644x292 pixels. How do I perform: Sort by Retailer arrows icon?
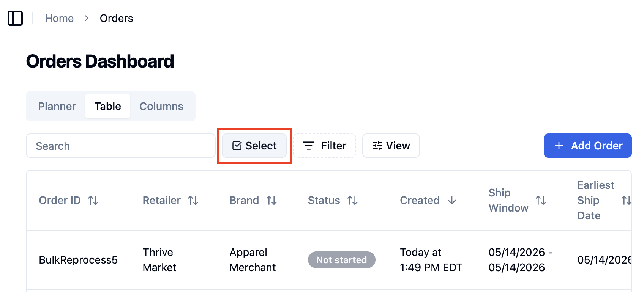[x=193, y=200]
